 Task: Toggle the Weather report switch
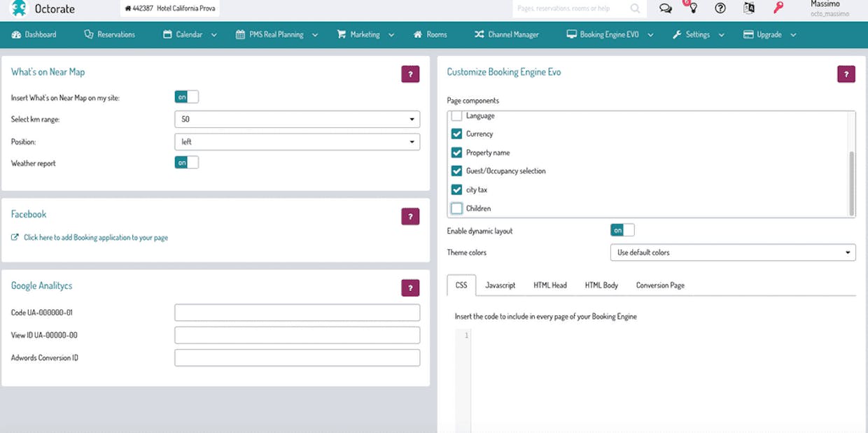pyautogui.click(x=186, y=162)
